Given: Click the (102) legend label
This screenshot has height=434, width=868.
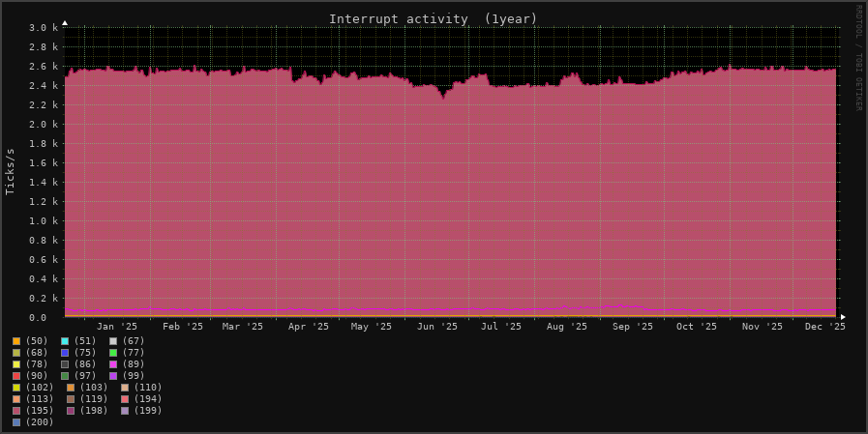Looking at the screenshot, I should click(40, 388).
